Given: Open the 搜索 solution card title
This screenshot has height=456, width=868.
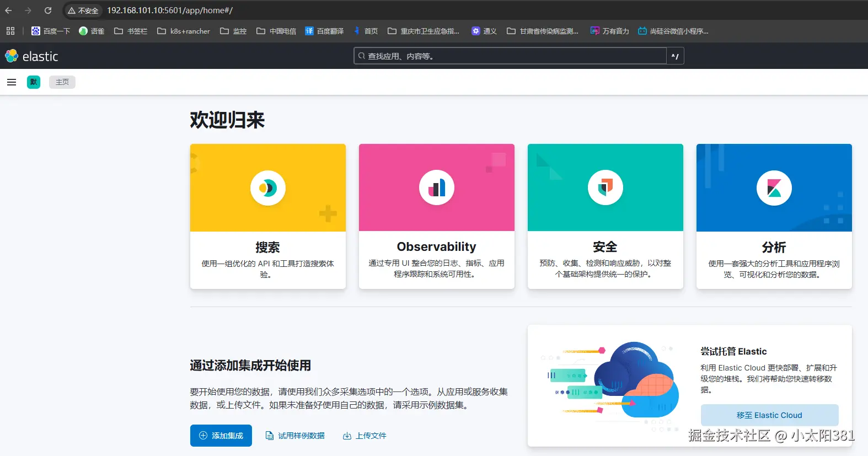Looking at the screenshot, I should point(268,247).
